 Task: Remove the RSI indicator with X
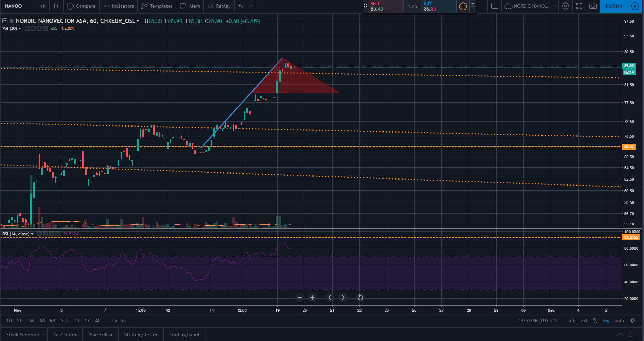click(x=58, y=234)
